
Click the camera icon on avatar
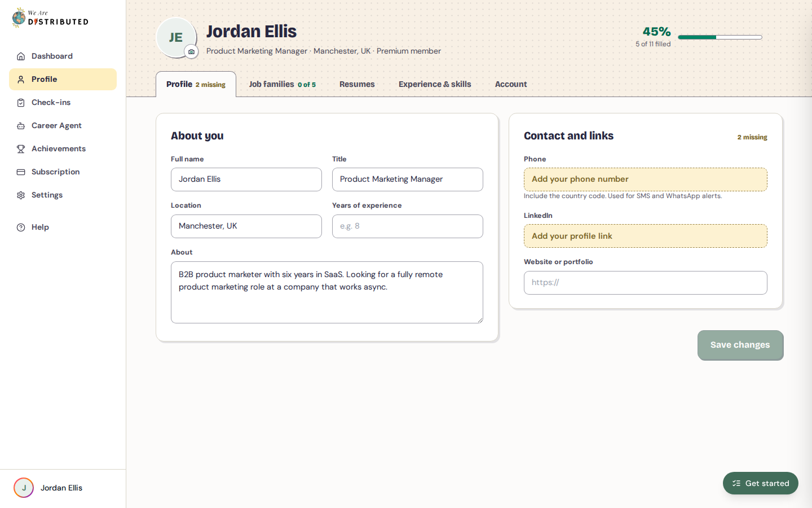point(191,52)
